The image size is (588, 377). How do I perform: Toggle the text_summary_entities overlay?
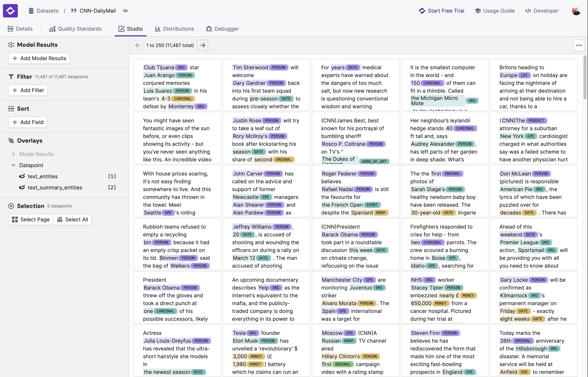22,188
